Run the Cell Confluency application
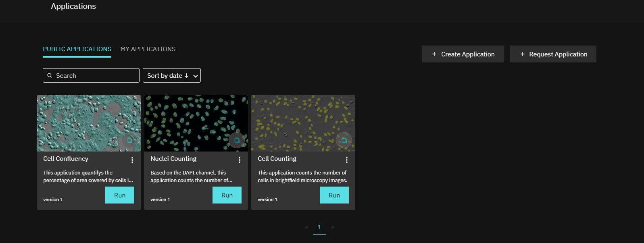The image size is (644, 243). (x=120, y=195)
